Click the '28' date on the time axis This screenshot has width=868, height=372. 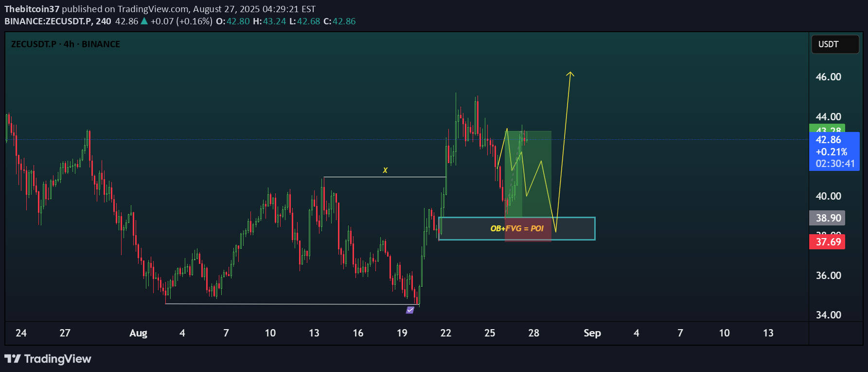534,333
